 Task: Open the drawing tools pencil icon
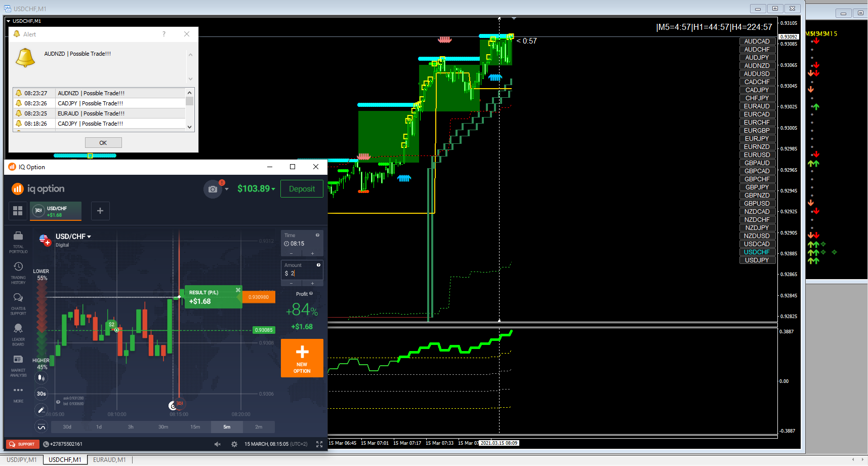tap(42, 410)
